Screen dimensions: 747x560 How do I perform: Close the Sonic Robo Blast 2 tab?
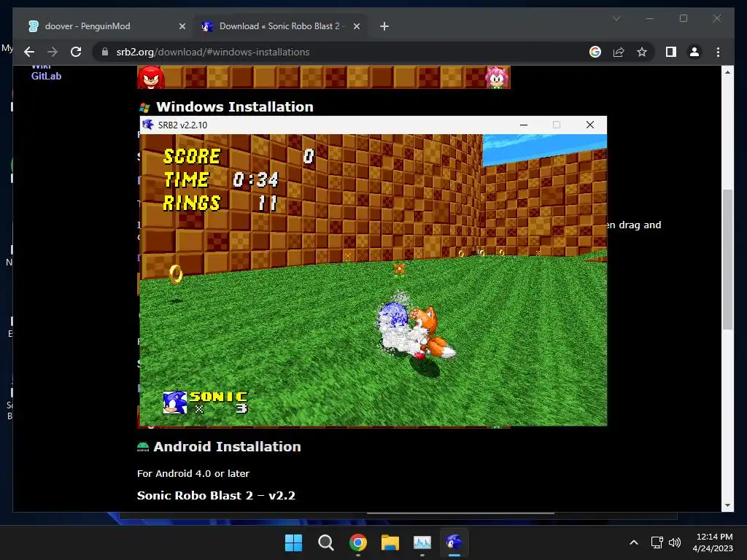tap(356, 26)
